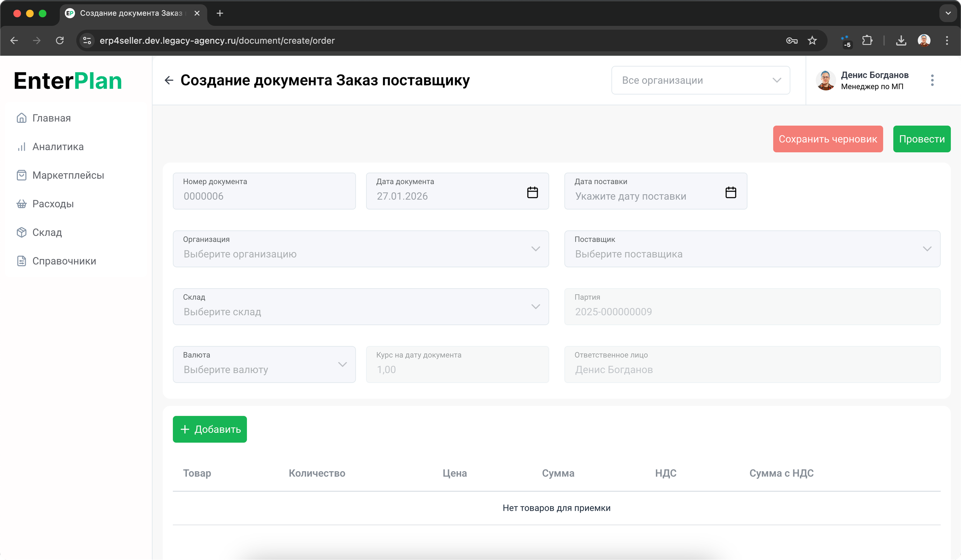The image size is (961, 560).
Task: Open Справочники sidebar item
Action: [x=64, y=261]
